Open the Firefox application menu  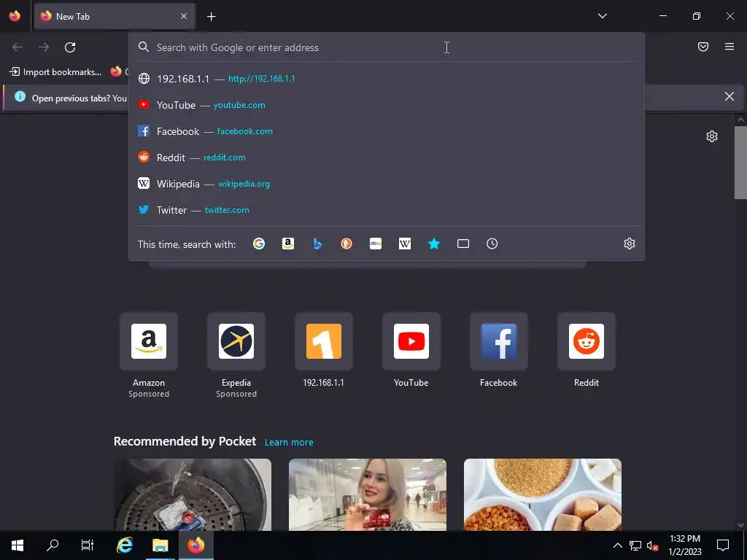(x=729, y=47)
